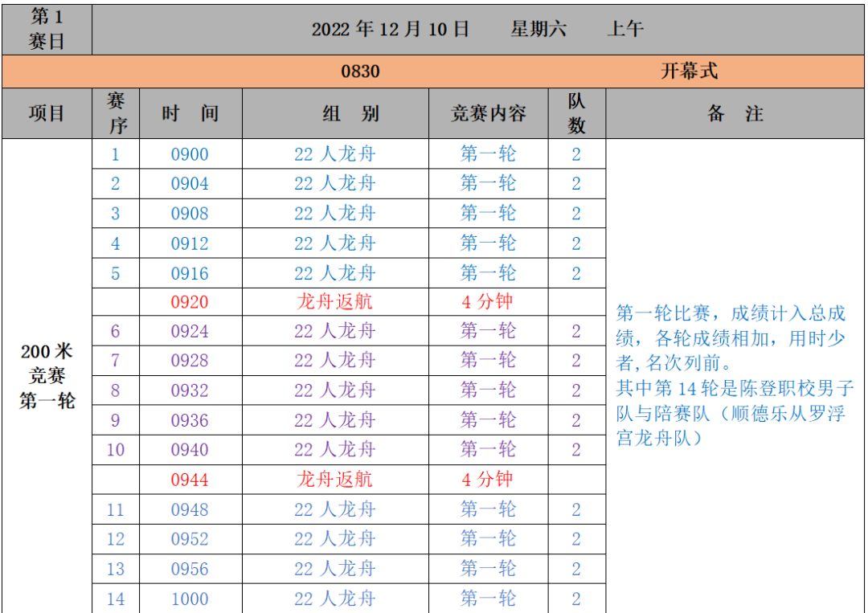Click the 竞赛内容 column header
This screenshot has width=868, height=613.
tap(487, 113)
